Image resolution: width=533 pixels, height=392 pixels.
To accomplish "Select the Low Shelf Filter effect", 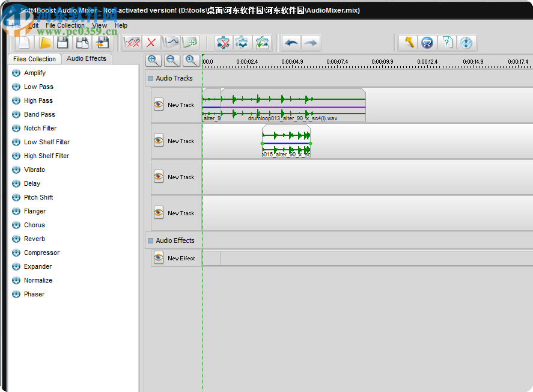I will (x=46, y=142).
